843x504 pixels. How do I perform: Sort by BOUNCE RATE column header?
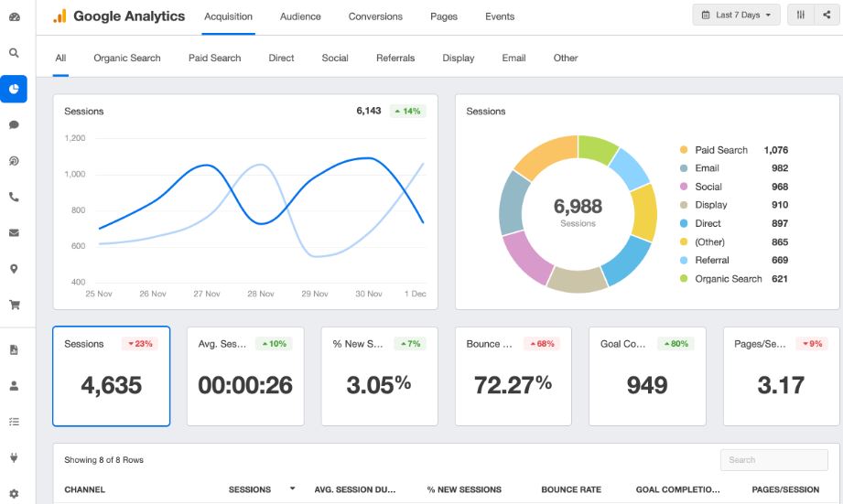[x=571, y=489]
